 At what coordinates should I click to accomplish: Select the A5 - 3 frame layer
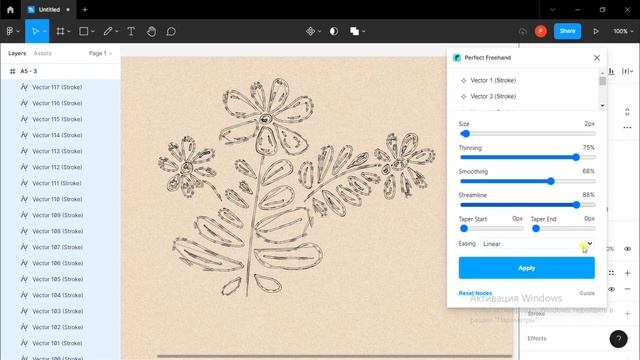click(x=60, y=71)
